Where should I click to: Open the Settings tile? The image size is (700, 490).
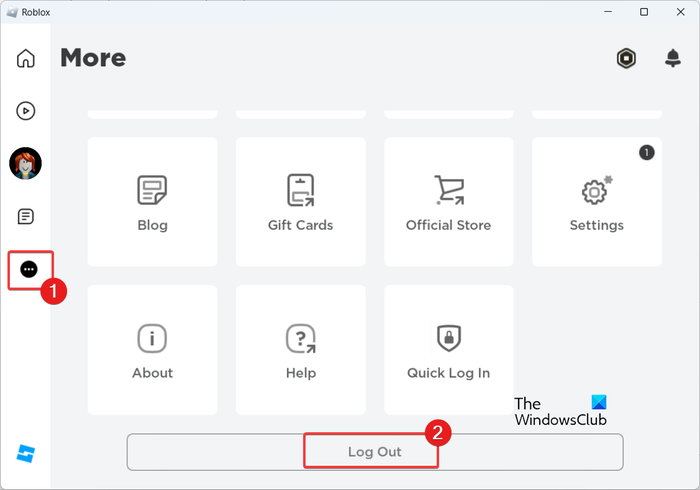(597, 202)
